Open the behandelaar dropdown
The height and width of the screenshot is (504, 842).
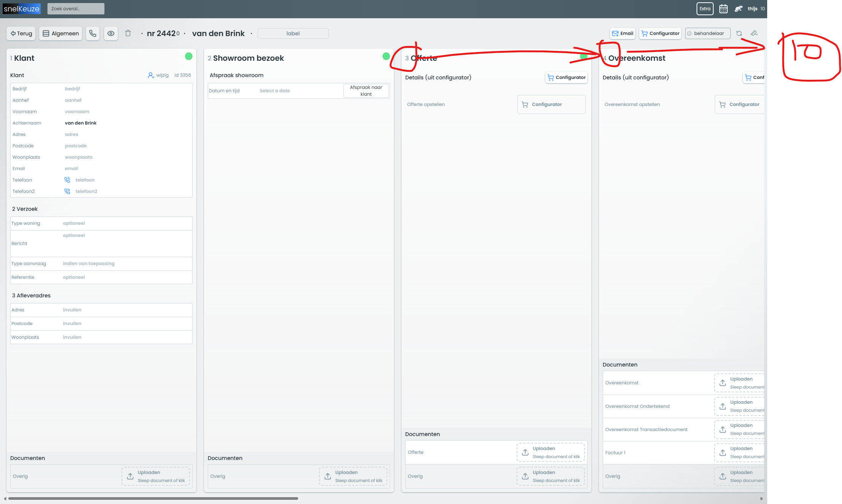708,33
